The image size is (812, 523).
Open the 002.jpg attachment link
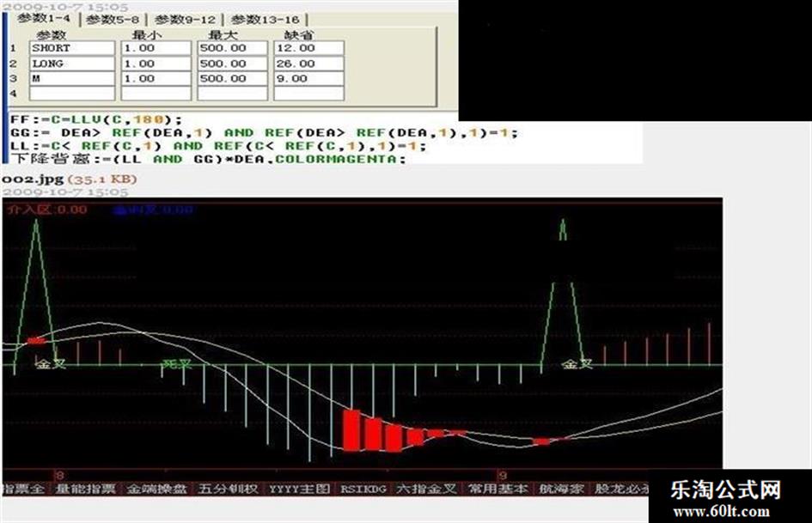32,179
